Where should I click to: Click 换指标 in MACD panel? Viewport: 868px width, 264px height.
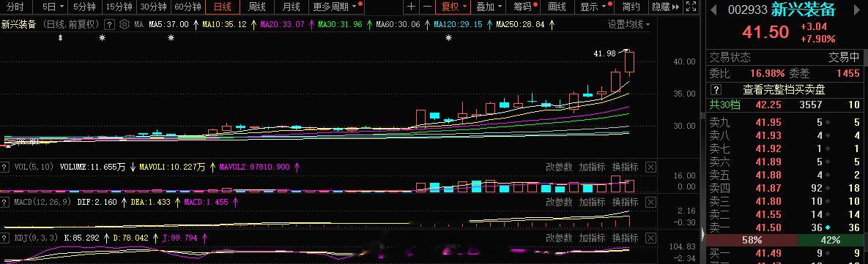[625, 202]
